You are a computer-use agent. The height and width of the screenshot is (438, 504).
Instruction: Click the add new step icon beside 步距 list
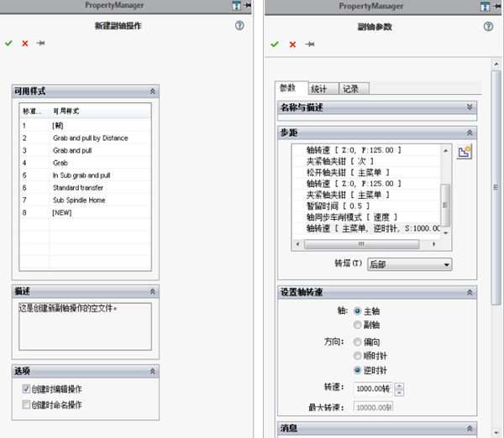pyautogui.click(x=465, y=152)
